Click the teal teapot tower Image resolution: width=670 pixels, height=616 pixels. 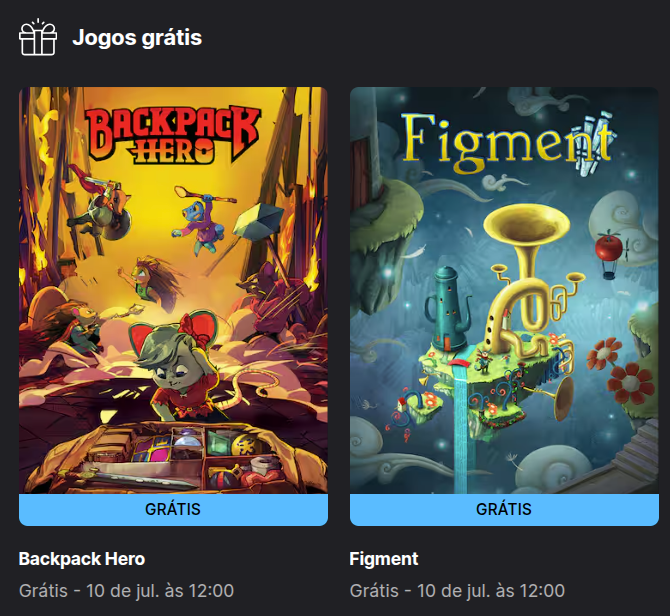click(448, 310)
